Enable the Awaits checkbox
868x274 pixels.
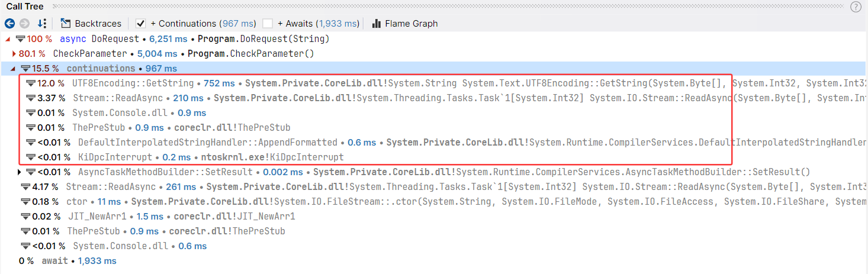point(268,24)
